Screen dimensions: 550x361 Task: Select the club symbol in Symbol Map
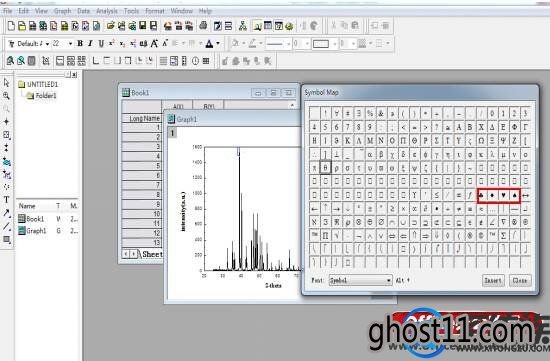tap(481, 195)
